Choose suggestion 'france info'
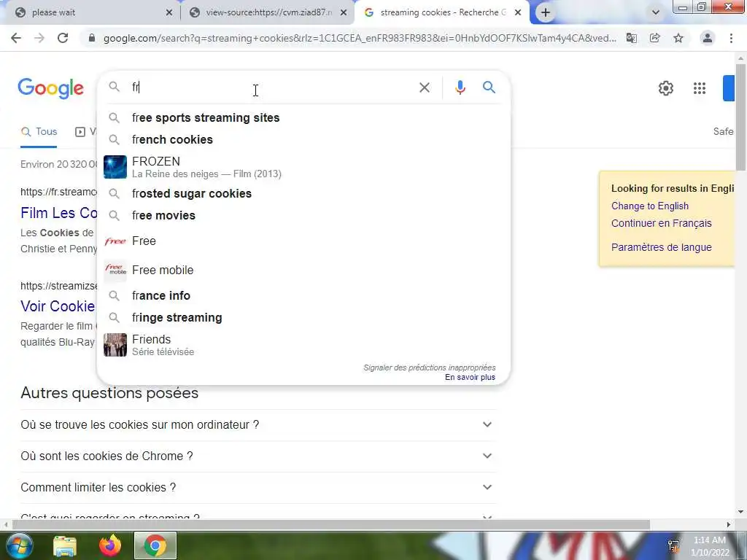 (303, 296)
